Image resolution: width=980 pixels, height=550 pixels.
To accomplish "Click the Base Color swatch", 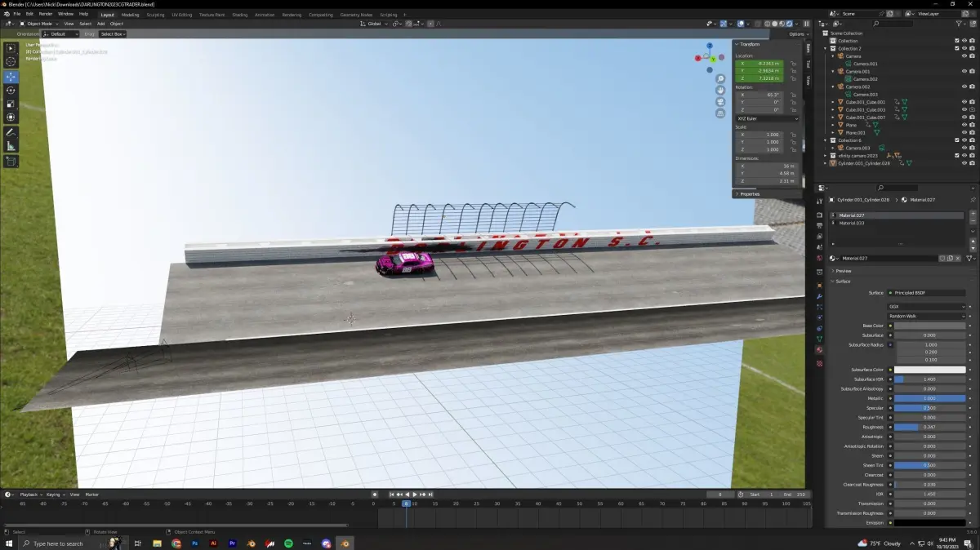I will point(930,326).
